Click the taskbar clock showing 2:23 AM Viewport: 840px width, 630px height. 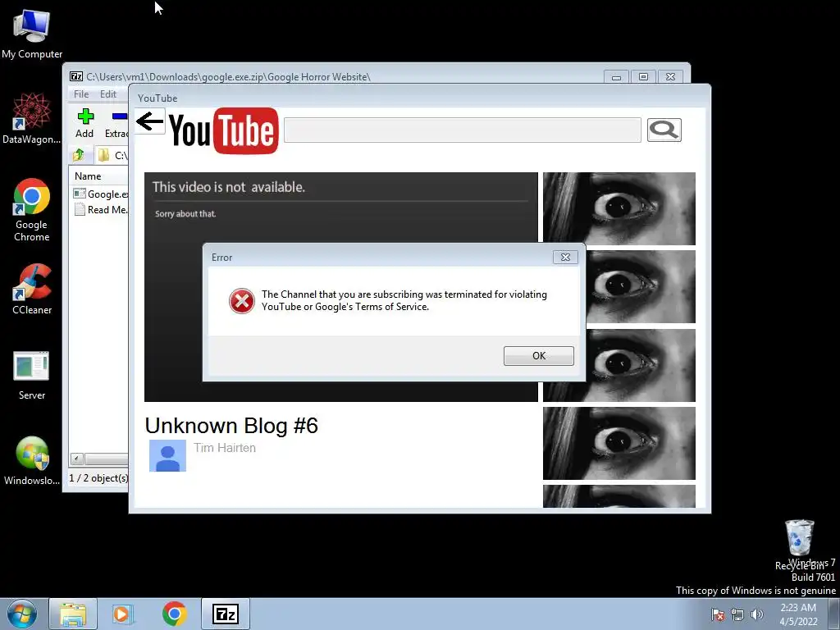(x=798, y=614)
